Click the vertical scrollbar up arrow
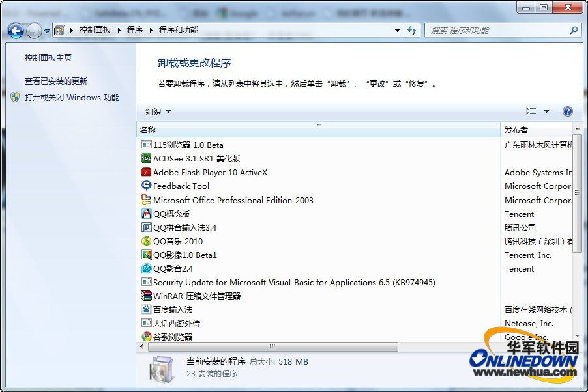588x392 pixels. [x=577, y=128]
